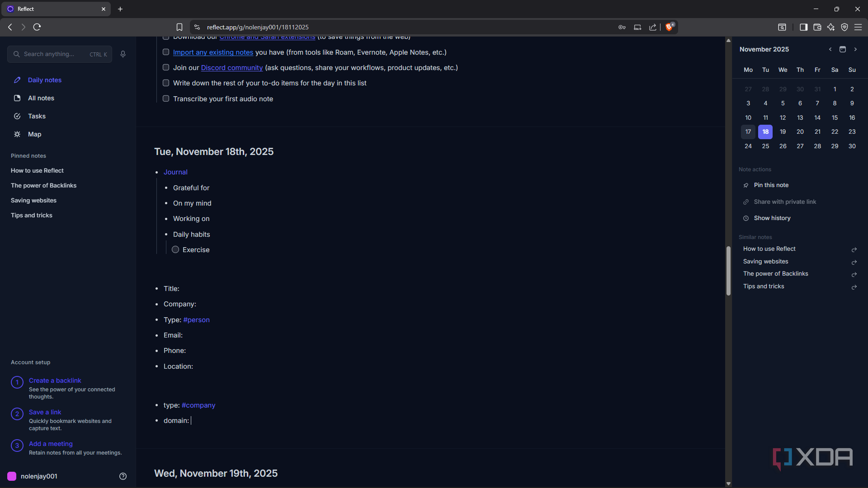Image resolution: width=868 pixels, height=488 pixels.
Task: Select November 19 in the calendar
Action: pyautogui.click(x=783, y=132)
